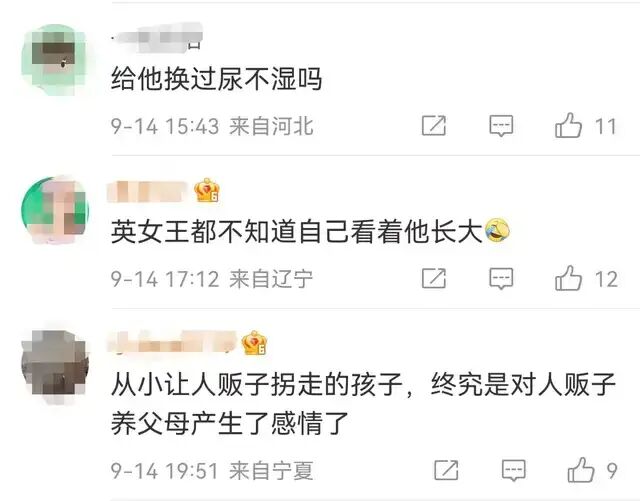Screen dimensions: 640x501
Task: Forward the 宁夏 comment about 人贩子
Action: coord(446,470)
